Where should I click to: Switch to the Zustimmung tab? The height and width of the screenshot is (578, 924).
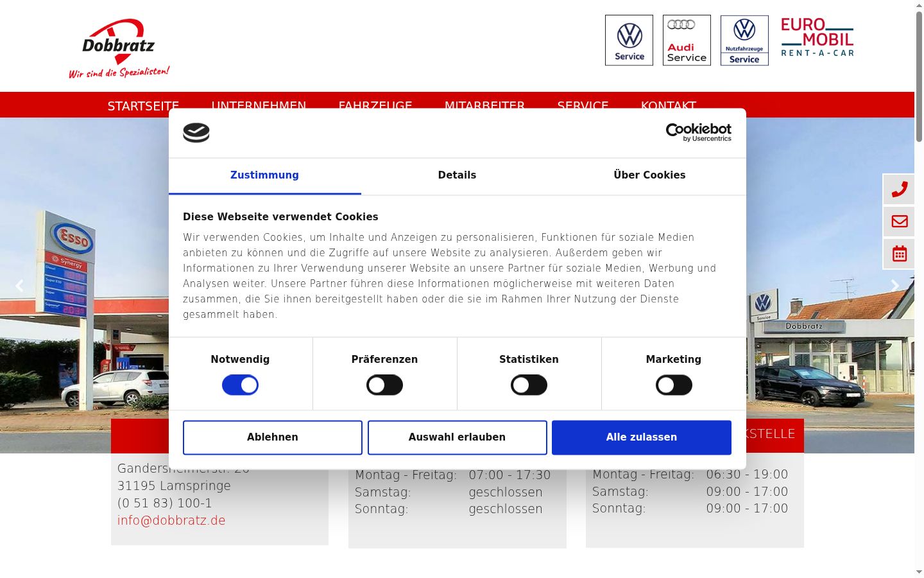tap(264, 175)
